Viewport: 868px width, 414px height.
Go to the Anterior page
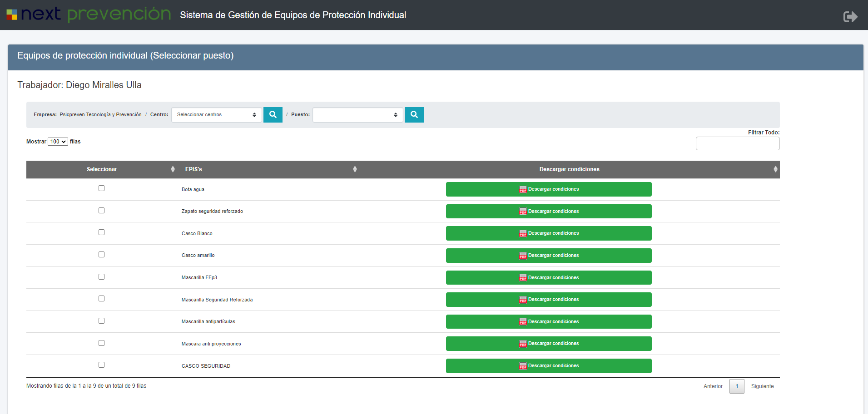coord(713,386)
